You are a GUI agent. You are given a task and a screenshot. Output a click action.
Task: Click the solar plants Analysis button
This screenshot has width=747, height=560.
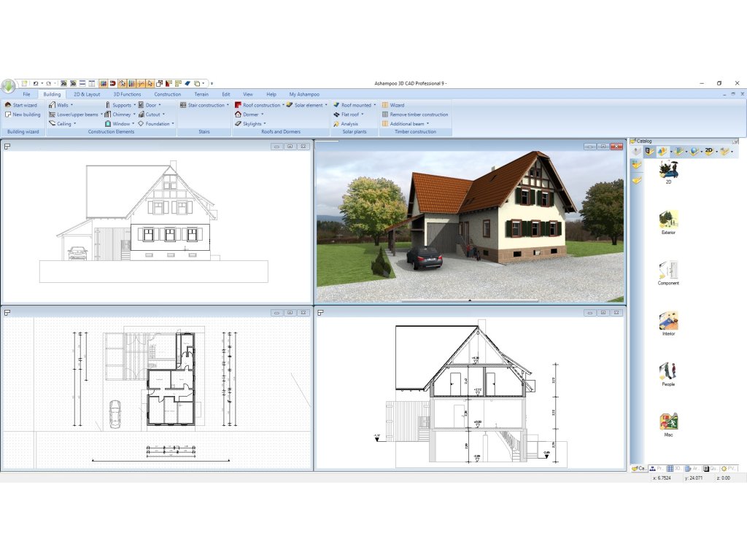(346, 124)
